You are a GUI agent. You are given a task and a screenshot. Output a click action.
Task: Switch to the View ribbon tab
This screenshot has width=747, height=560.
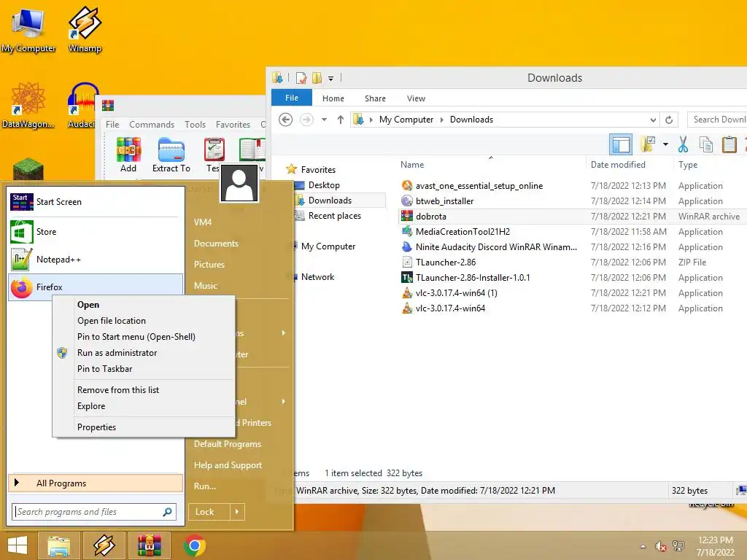416,98
